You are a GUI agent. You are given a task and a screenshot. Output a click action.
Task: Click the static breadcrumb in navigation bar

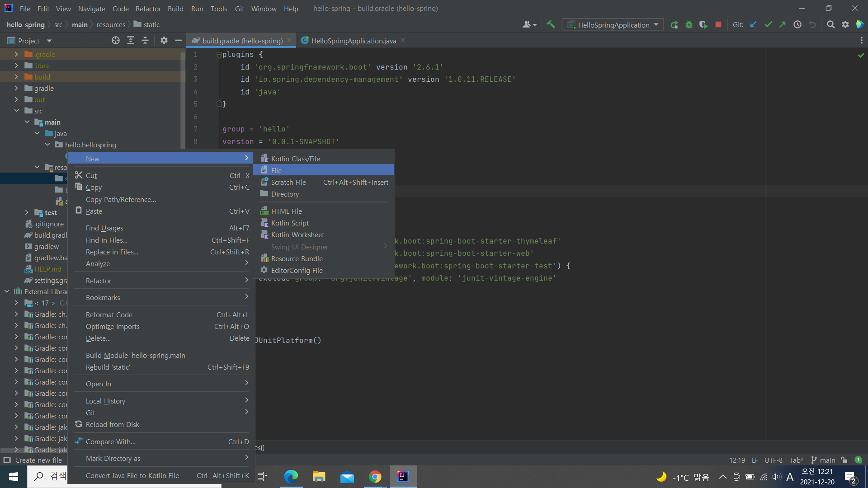151,24
